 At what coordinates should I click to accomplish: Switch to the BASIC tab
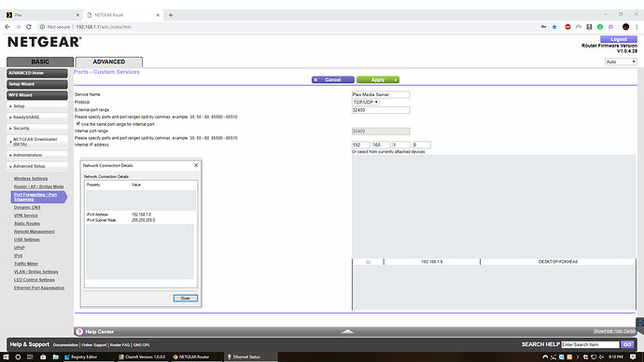tap(40, 62)
